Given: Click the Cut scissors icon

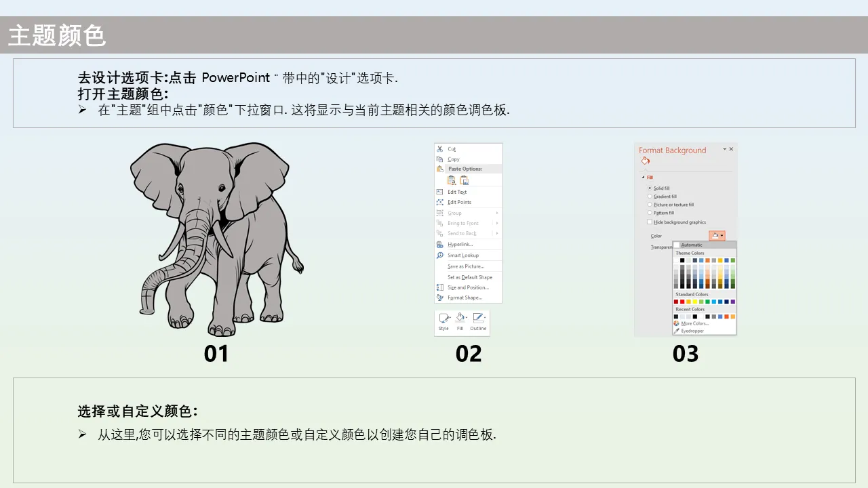Looking at the screenshot, I should point(439,149).
